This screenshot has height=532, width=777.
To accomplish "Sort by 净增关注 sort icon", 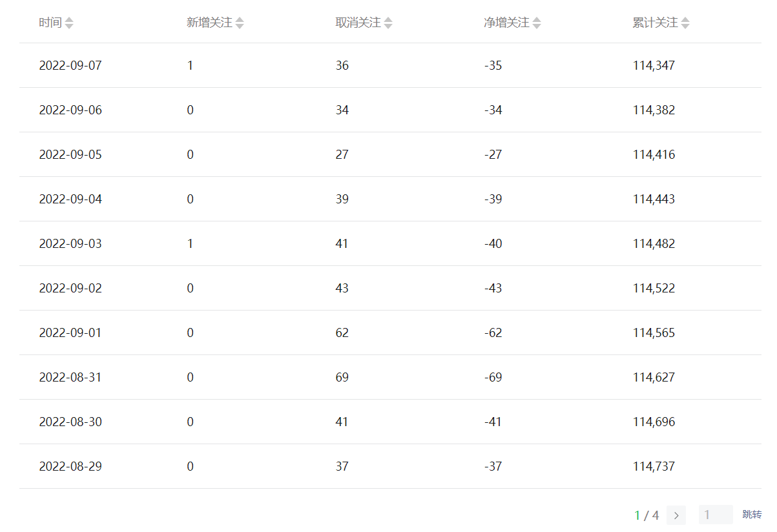I will click(x=537, y=23).
